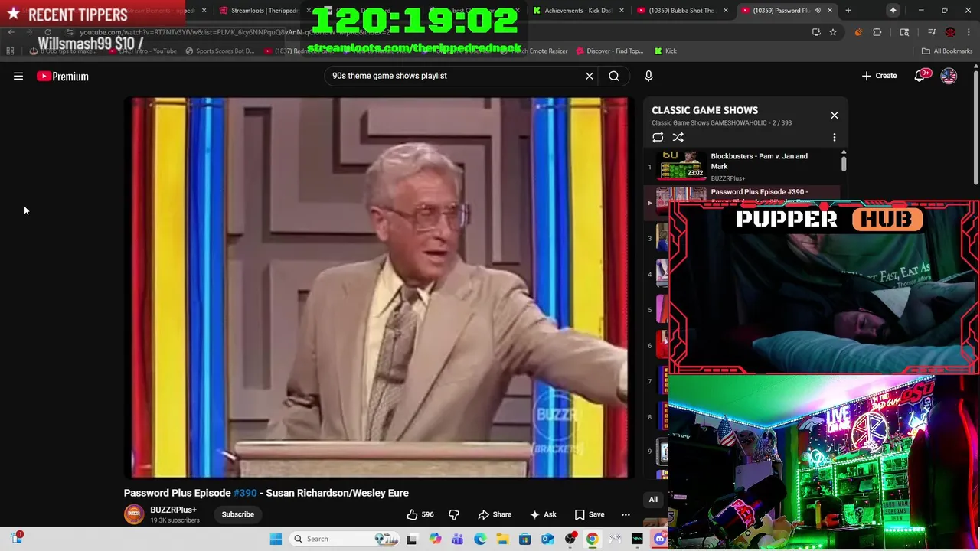980x551 pixels.
Task: Share the video
Action: pos(495,514)
